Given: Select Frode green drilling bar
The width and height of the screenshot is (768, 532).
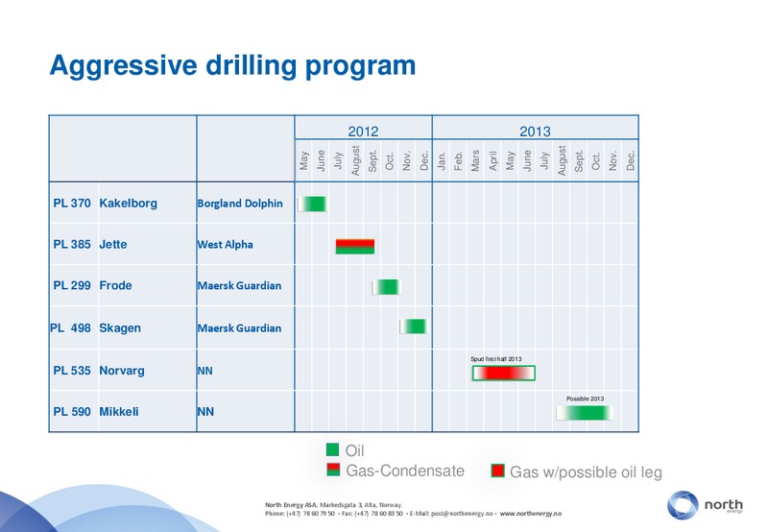Looking at the screenshot, I should point(386,286).
